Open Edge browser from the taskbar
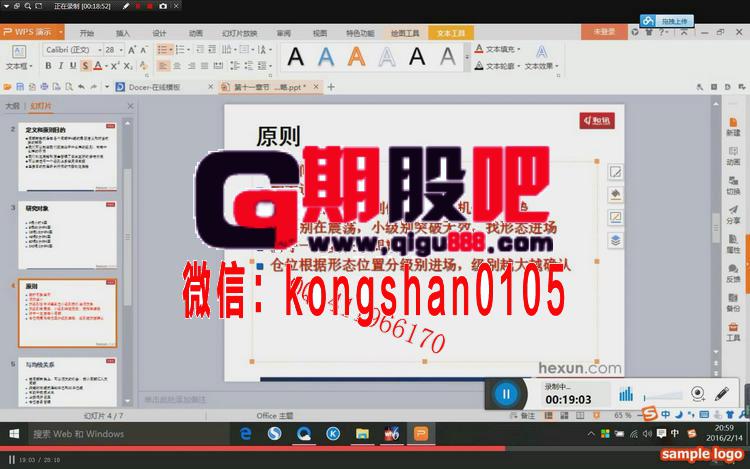Image resolution: width=750 pixels, height=469 pixels. 246,434
